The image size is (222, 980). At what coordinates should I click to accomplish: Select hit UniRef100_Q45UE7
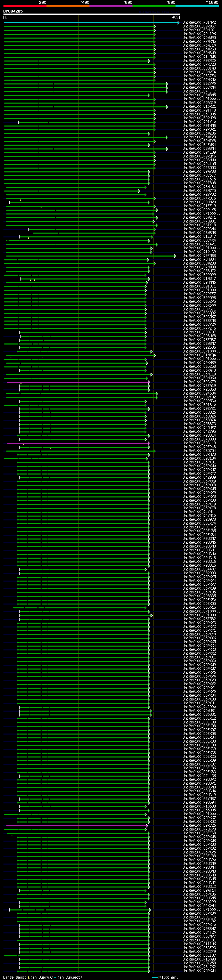pos(199,428)
